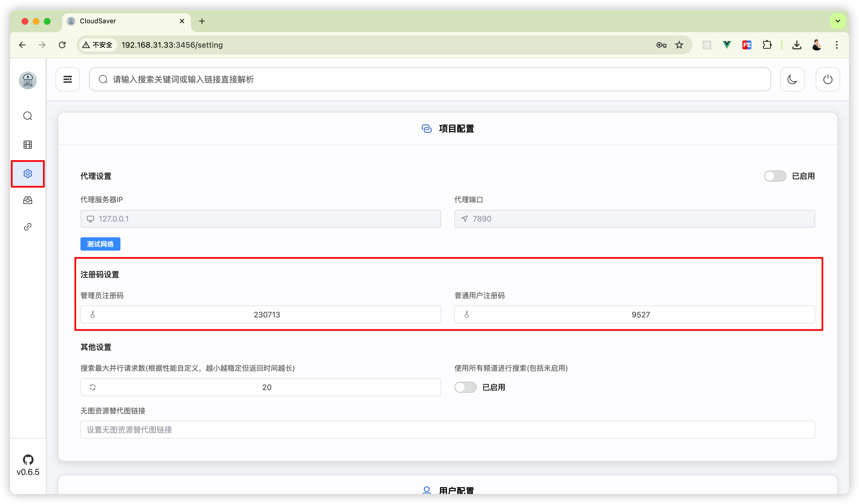Click the no-image placeholder link field
The width and height of the screenshot is (859, 504).
point(447,430)
